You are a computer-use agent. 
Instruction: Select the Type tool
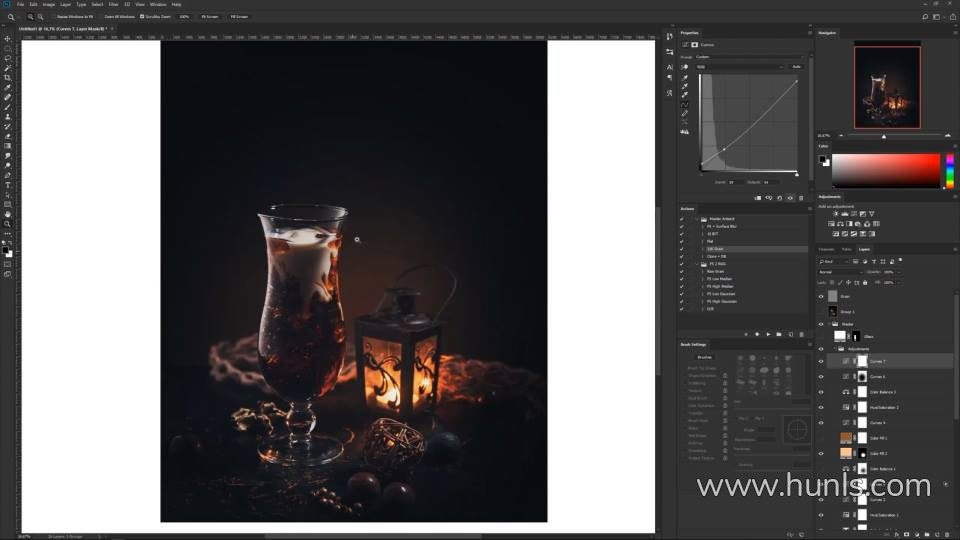[7, 185]
